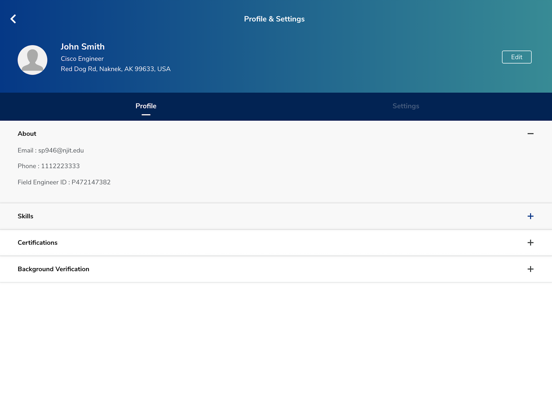Click the email sp946@njit.edu
Viewport: 552px width, 414px height.
pyautogui.click(x=61, y=150)
